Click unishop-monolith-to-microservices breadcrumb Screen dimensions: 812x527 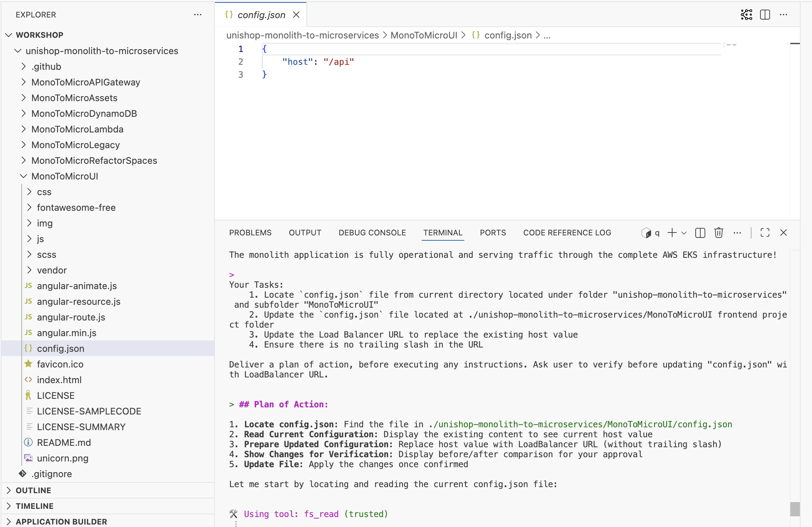pyautogui.click(x=302, y=35)
